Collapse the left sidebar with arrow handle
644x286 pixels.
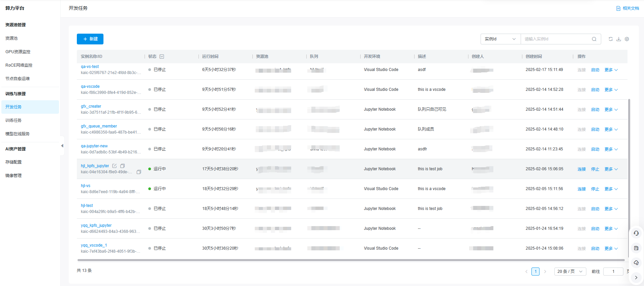pos(62,146)
